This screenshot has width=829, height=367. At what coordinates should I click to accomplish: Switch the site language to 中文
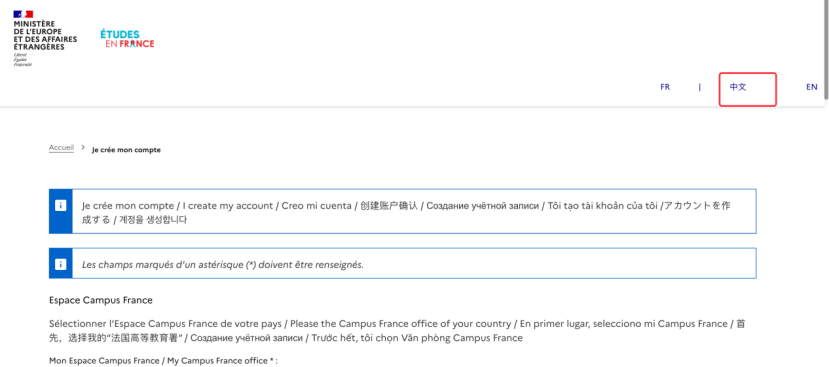click(738, 87)
